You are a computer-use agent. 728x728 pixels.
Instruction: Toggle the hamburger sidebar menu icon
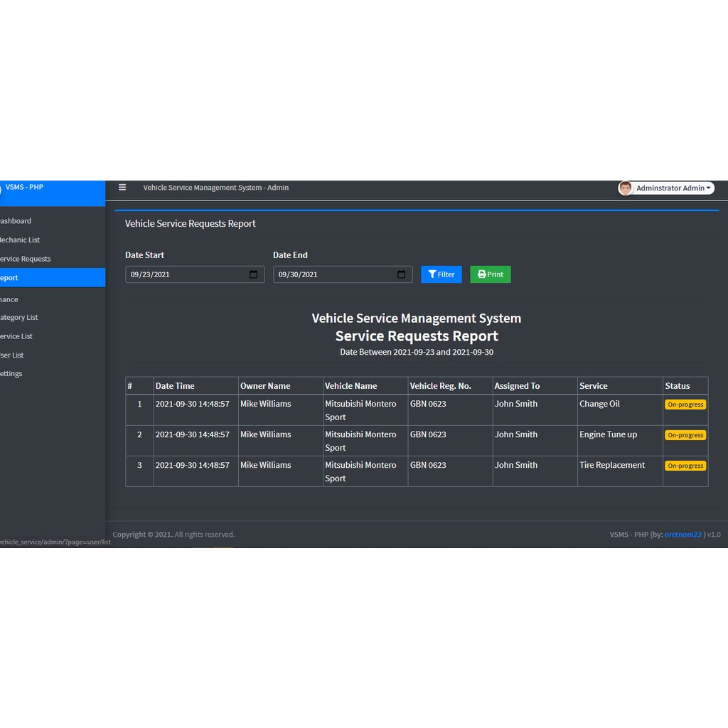(x=122, y=188)
